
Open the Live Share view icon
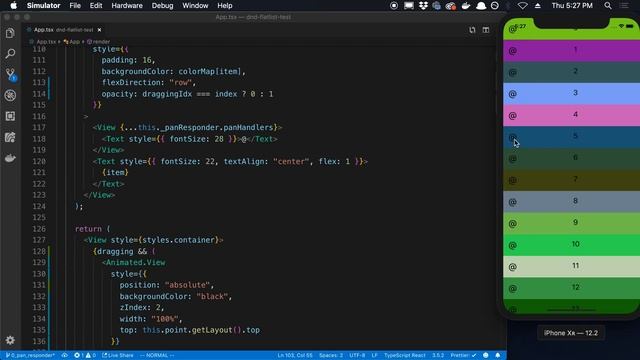tap(10, 137)
